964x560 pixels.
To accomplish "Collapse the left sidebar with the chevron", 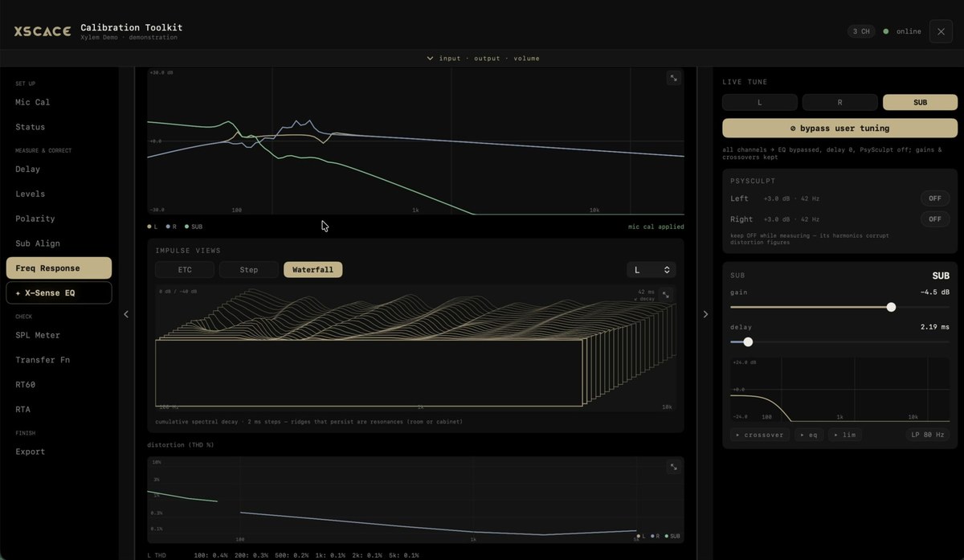I will click(x=126, y=314).
